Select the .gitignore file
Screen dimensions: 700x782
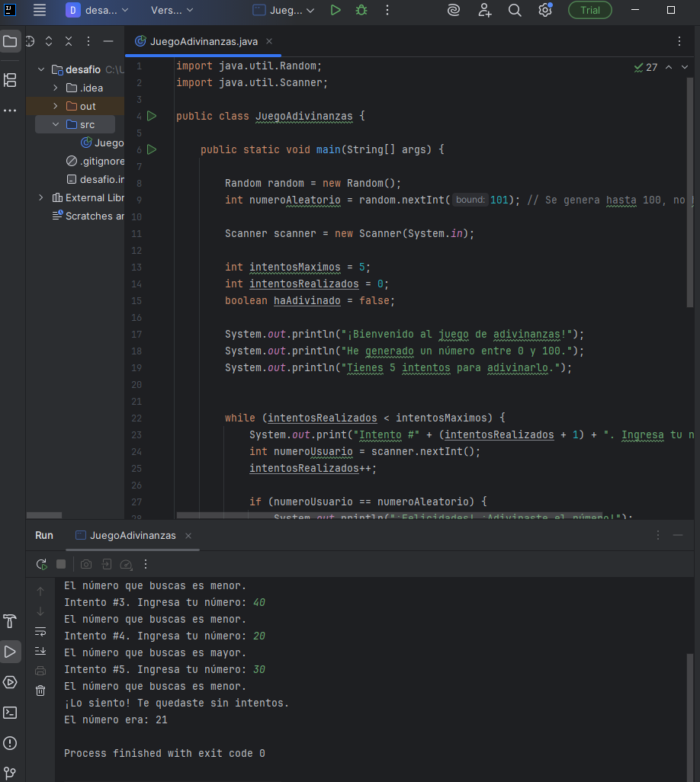(x=95, y=161)
